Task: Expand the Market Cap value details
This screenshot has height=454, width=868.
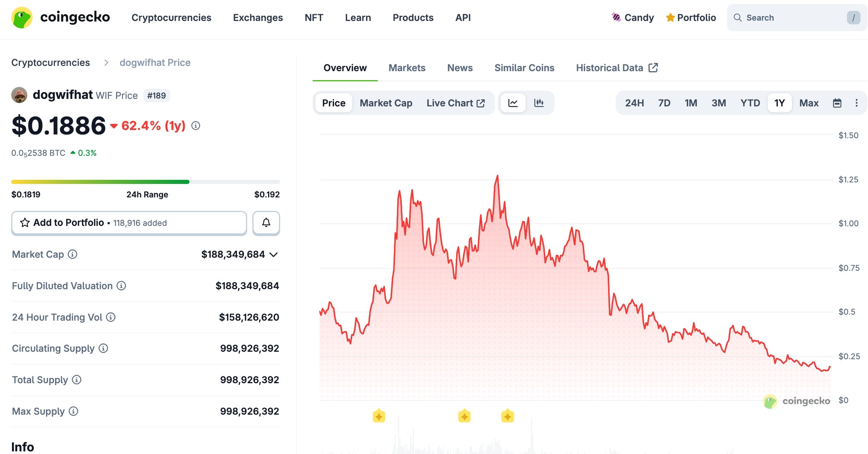Action: click(x=274, y=255)
